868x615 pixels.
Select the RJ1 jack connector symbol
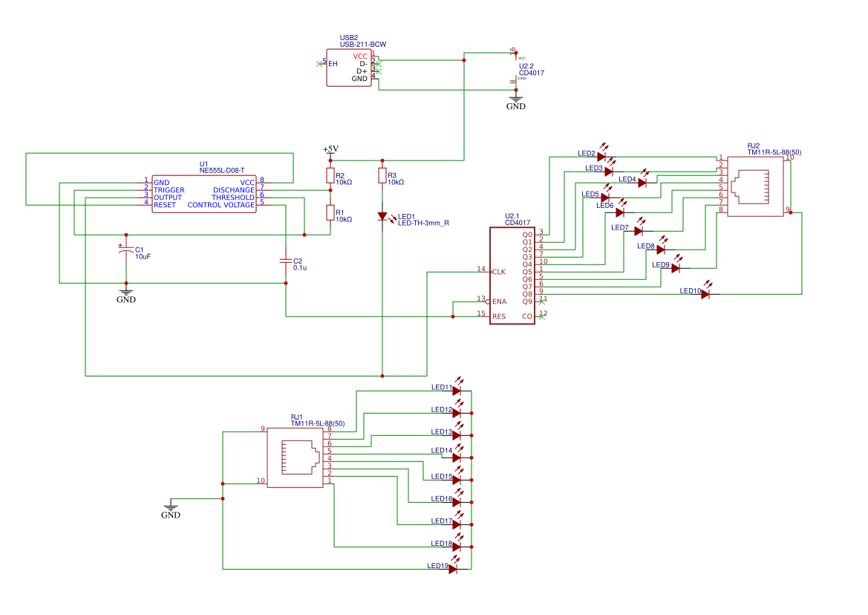tap(295, 458)
